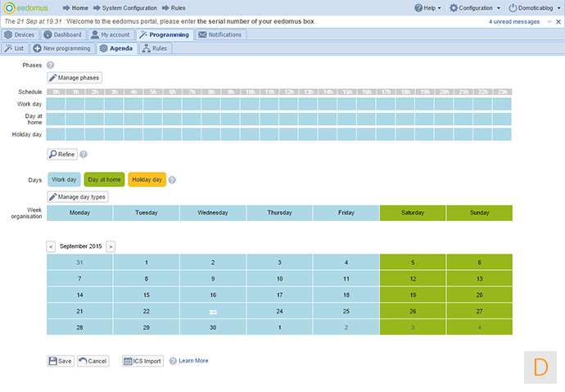The height and width of the screenshot is (392, 565).
Task: Select the Holiday day type
Action: pyautogui.click(x=147, y=179)
